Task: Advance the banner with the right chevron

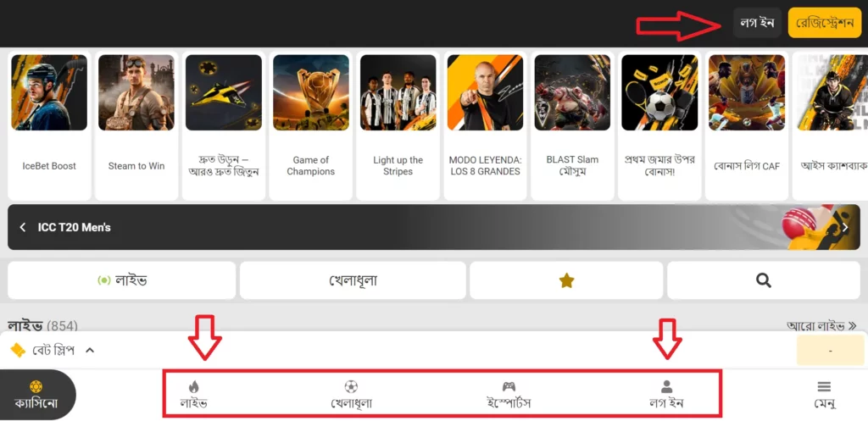Action: pyautogui.click(x=845, y=227)
